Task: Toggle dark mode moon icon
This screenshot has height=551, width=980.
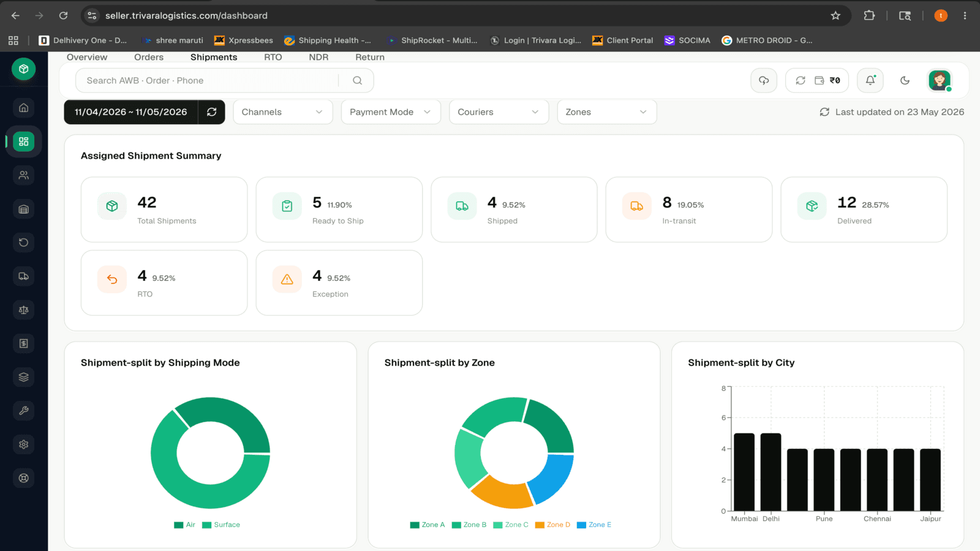Action: [x=905, y=80]
